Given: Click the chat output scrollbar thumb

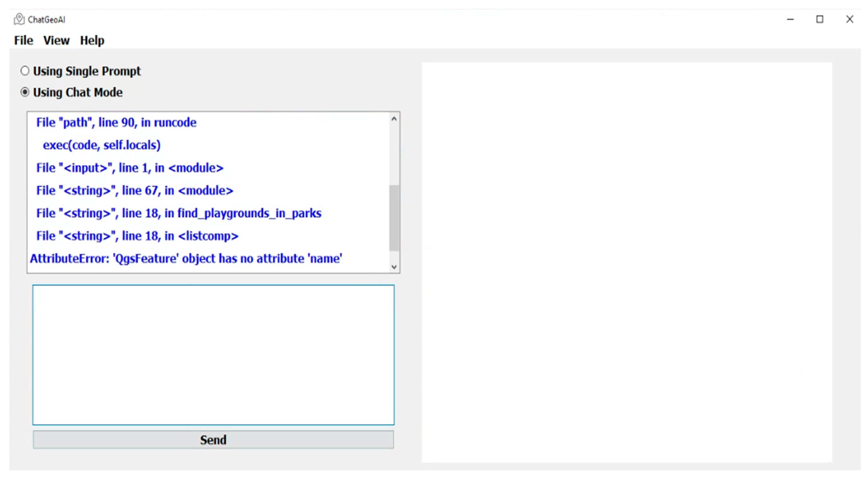Looking at the screenshot, I should click(x=394, y=217).
